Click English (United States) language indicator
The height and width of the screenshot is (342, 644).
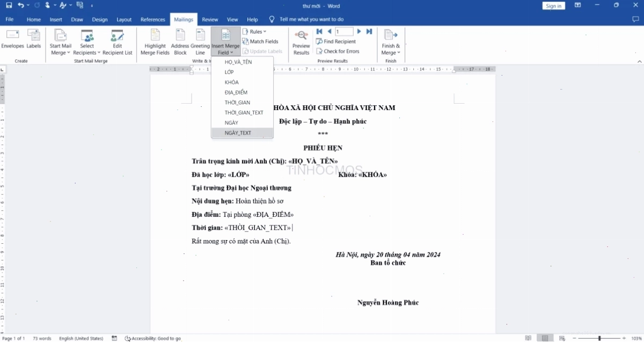click(x=81, y=338)
